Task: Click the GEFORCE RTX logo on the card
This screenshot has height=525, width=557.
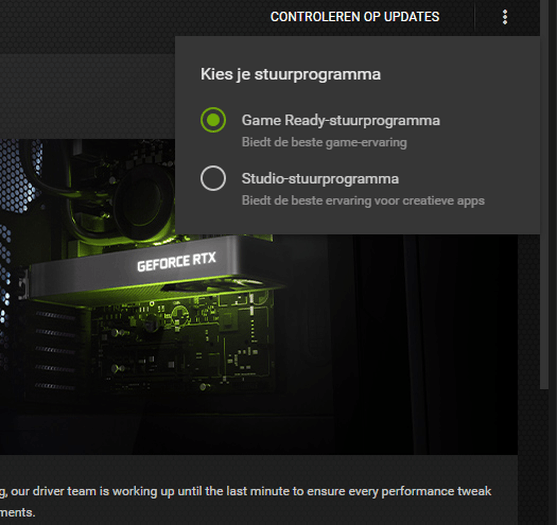Action: point(177,262)
